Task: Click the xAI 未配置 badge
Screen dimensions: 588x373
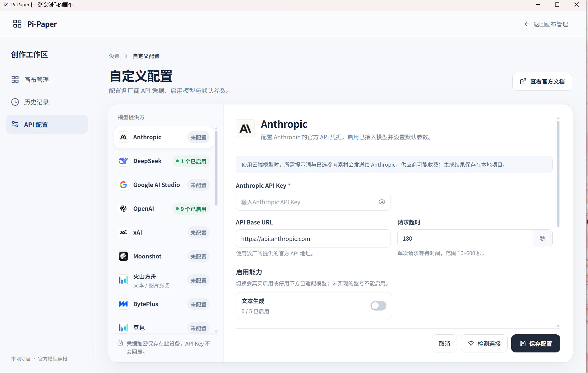Action: [199, 233]
